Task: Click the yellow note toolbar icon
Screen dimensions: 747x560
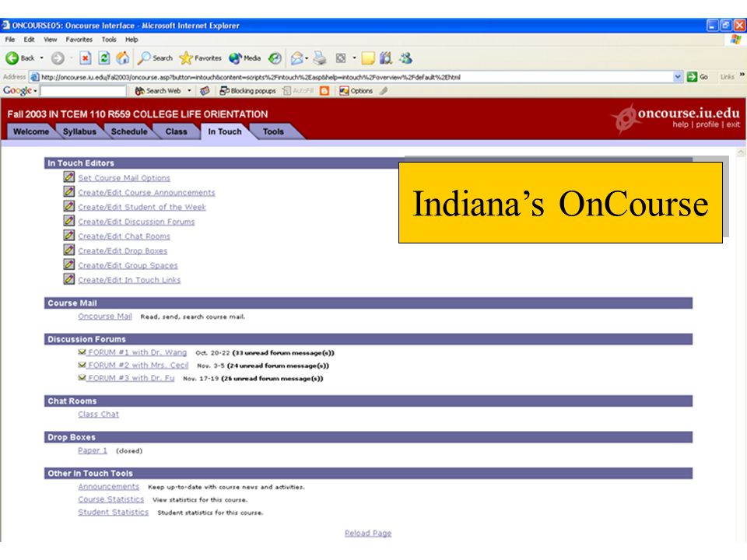Action: tap(368, 58)
